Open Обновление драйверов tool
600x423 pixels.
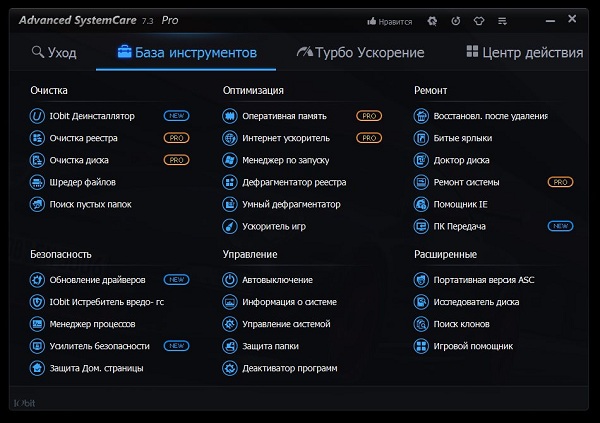[97, 280]
